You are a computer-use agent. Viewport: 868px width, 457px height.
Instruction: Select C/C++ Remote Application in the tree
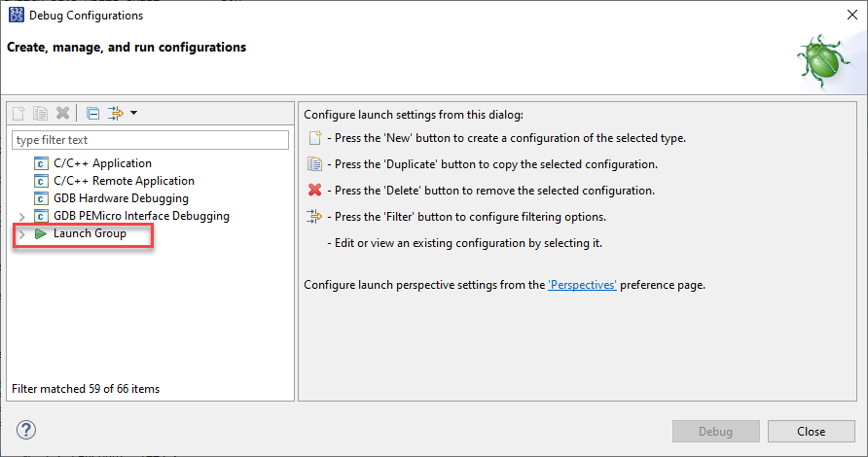(x=124, y=181)
